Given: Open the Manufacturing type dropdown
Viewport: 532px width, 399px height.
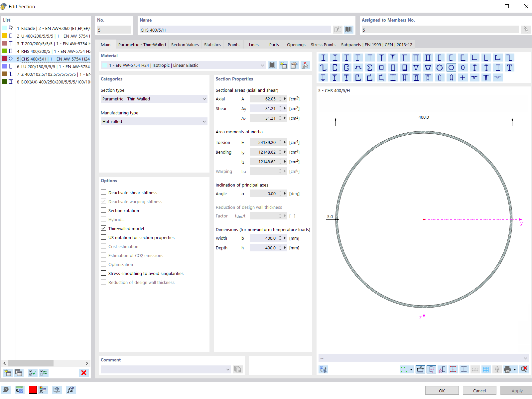Looking at the screenshot, I should tap(204, 121).
